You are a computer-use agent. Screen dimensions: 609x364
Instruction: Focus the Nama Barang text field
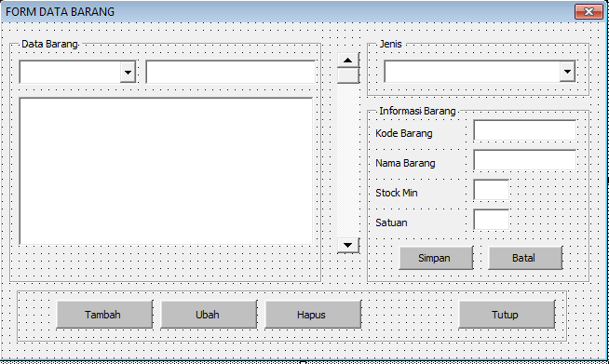[x=524, y=160]
